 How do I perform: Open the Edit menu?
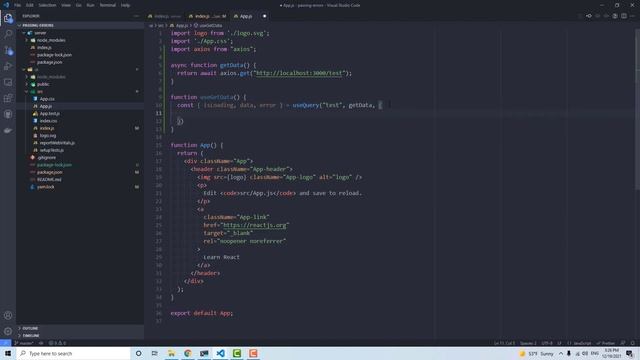(30, 5)
